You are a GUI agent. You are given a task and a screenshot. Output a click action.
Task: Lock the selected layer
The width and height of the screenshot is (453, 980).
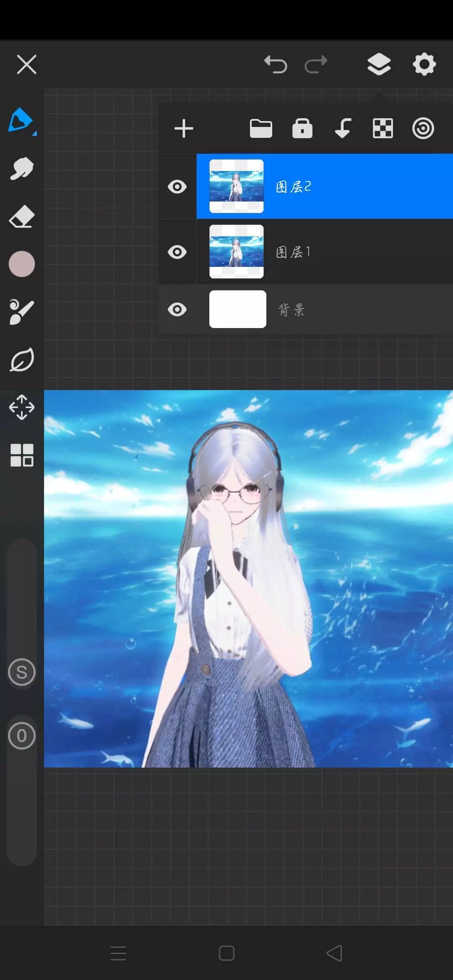[x=302, y=128]
